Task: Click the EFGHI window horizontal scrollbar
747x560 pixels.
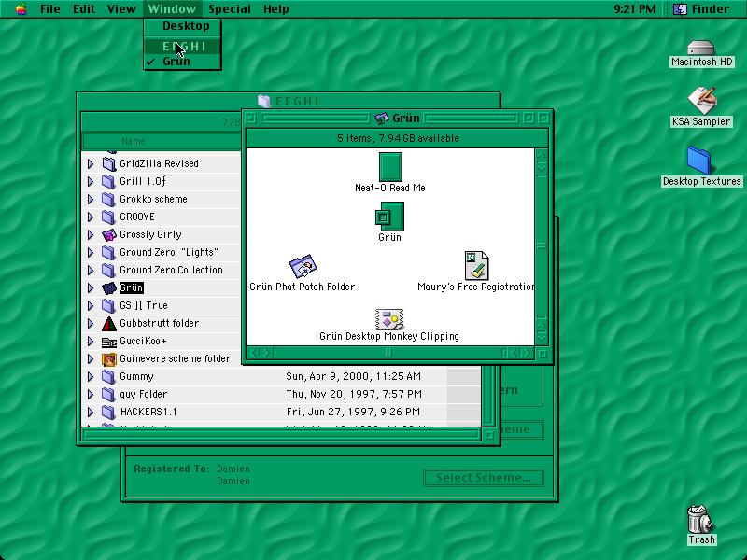Action: [281, 434]
